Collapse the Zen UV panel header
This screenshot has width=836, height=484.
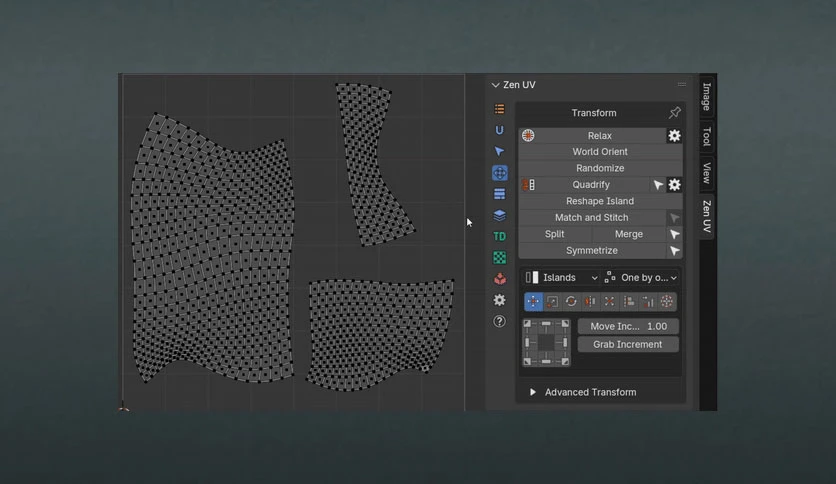pos(513,85)
